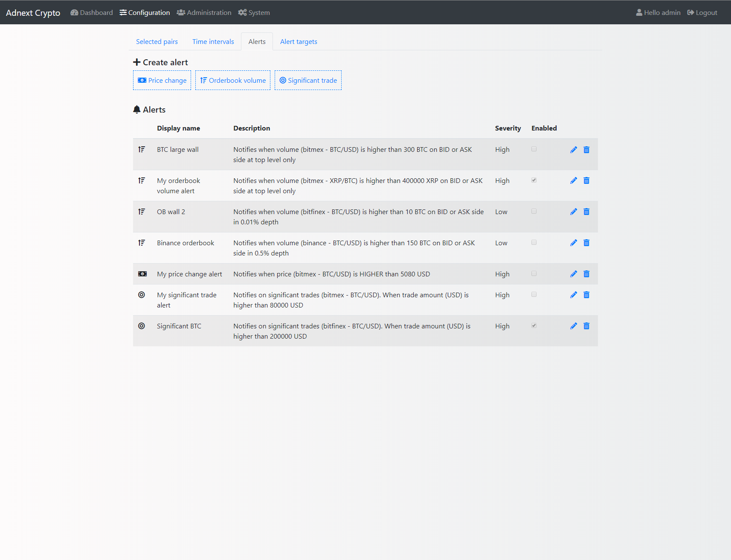Click trash icon for Significant BTC

coord(586,326)
